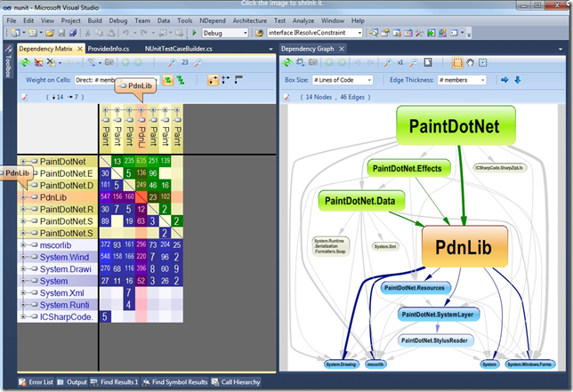Screen dimensions: 573x392
Task: Toggle the double-Z indirect dependency button
Action: (181, 80)
